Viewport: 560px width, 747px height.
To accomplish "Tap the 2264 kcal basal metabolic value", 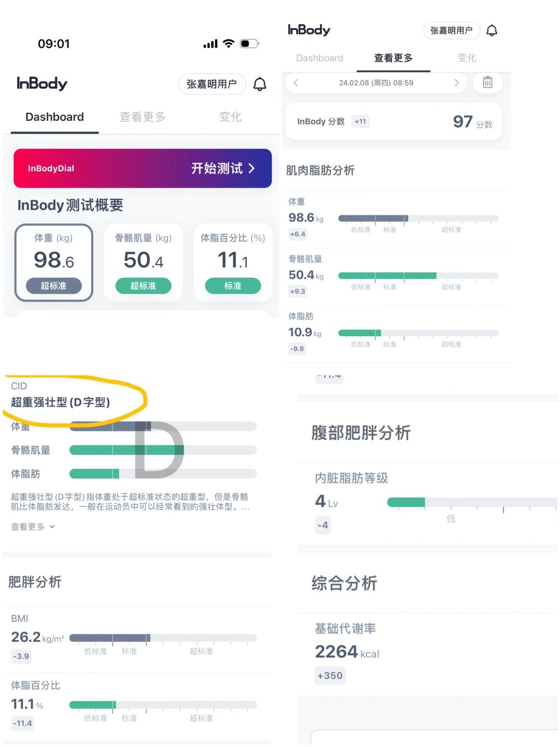I will (x=347, y=652).
